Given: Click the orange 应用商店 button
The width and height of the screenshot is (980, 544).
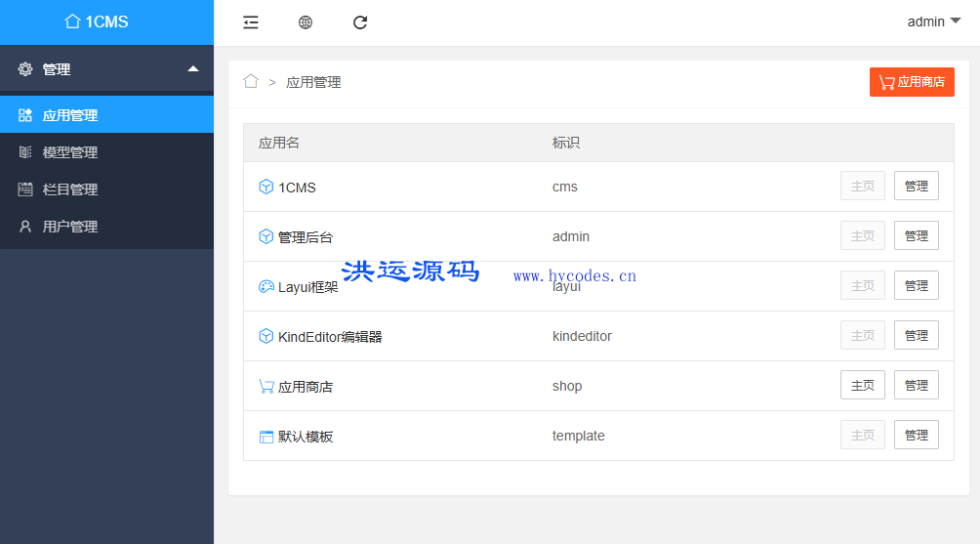Looking at the screenshot, I should click(911, 82).
